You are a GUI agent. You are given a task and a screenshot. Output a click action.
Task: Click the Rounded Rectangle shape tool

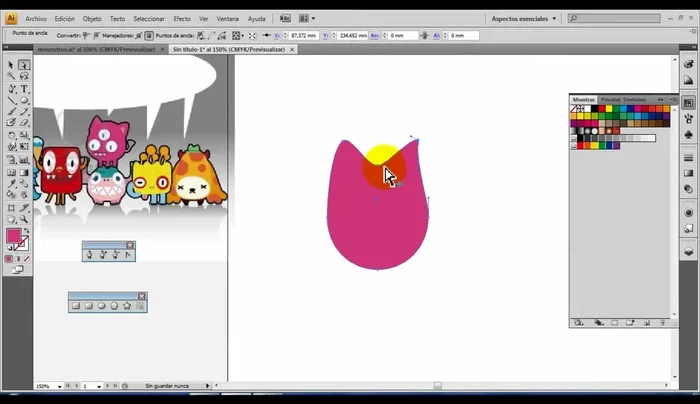click(x=89, y=306)
